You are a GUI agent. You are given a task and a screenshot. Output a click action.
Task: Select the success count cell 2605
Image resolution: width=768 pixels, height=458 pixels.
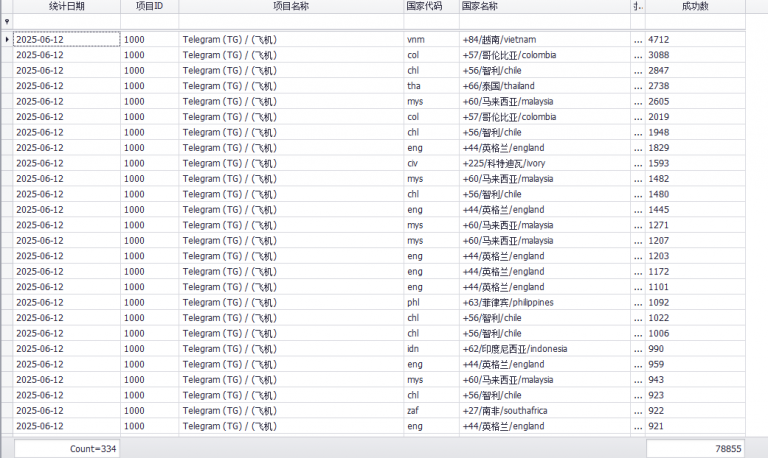[x=695, y=101]
